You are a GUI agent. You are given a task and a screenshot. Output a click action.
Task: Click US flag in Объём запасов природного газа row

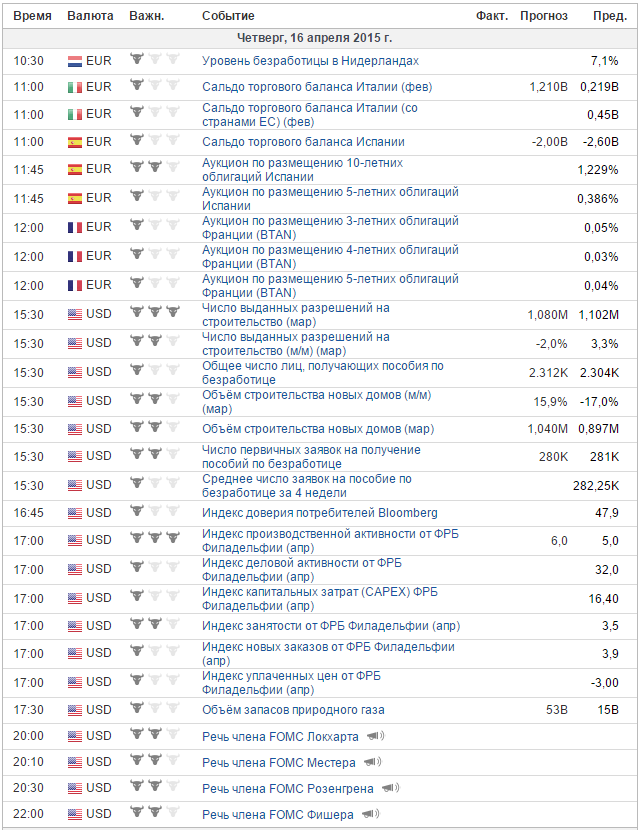[x=75, y=710]
